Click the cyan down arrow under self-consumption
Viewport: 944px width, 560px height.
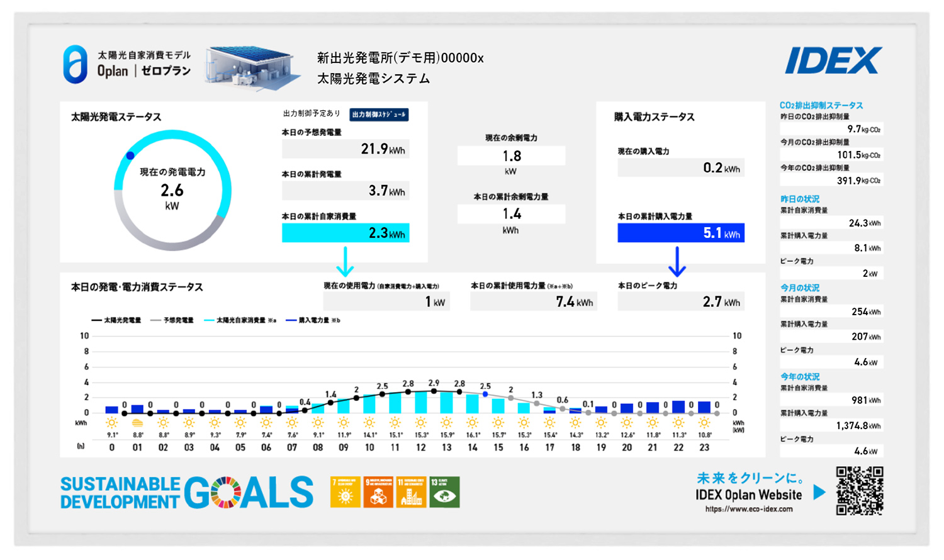pyautogui.click(x=345, y=262)
